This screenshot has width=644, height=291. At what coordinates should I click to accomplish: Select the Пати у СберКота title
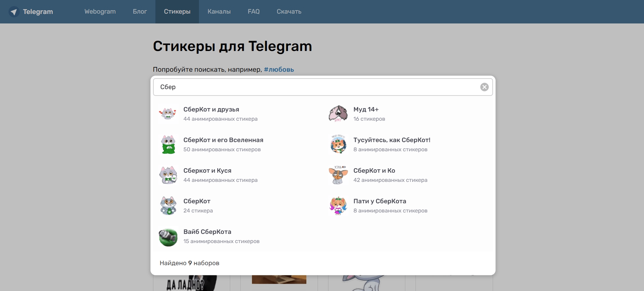380,201
